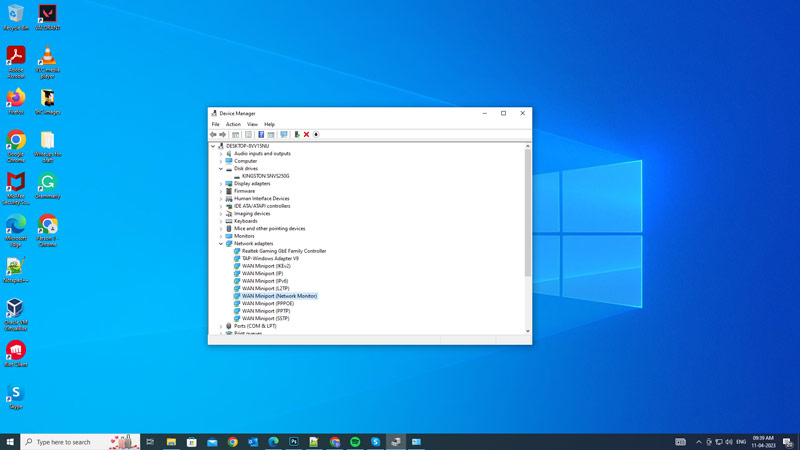Click the Show/Hide Action Pane toolbar icon
The width and height of the screenshot is (800, 450).
coord(271,135)
